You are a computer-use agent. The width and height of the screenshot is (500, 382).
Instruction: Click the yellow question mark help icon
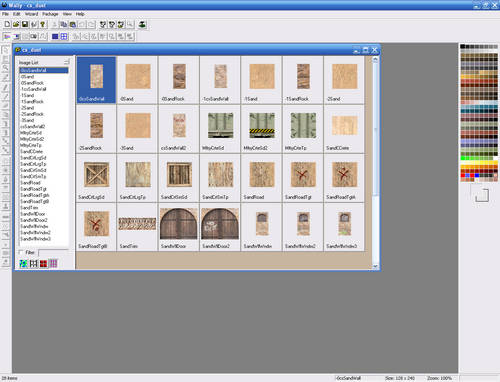(x=42, y=24)
